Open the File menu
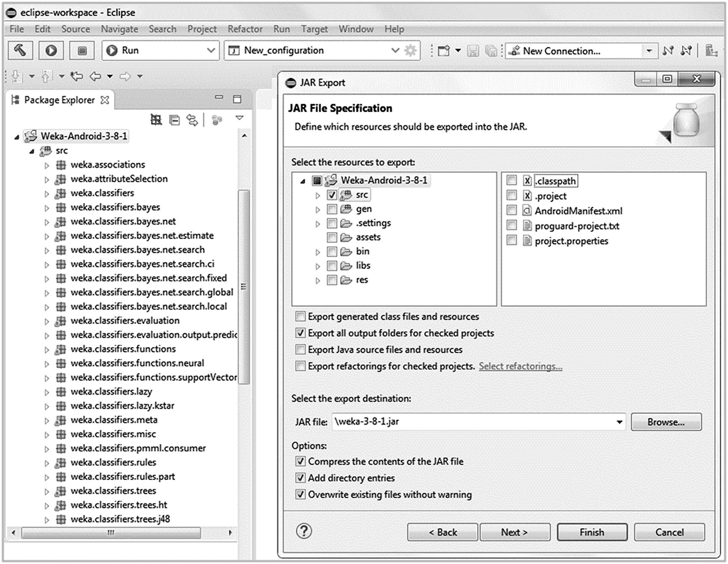Viewport: 728px width, 564px height. click(17, 29)
